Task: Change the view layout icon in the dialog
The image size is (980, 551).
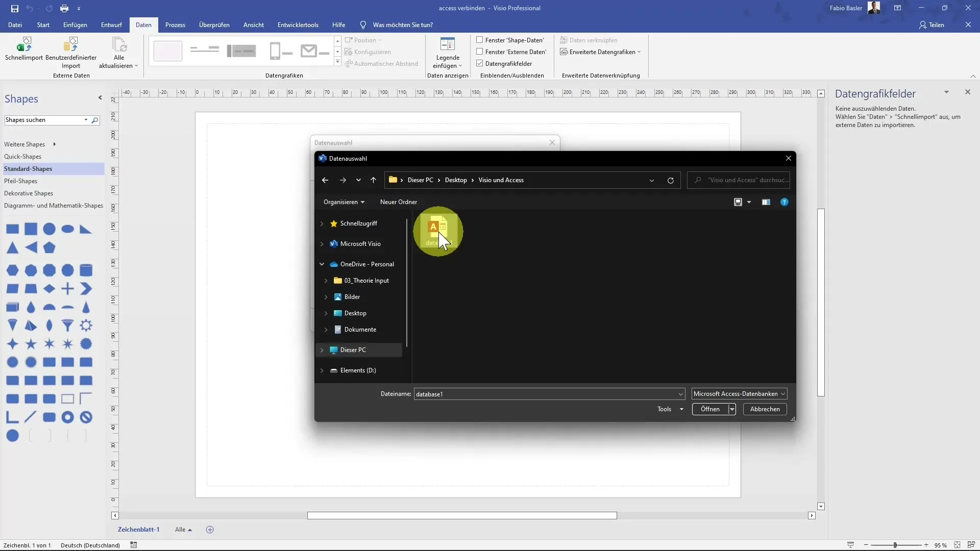Action: point(738,202)
